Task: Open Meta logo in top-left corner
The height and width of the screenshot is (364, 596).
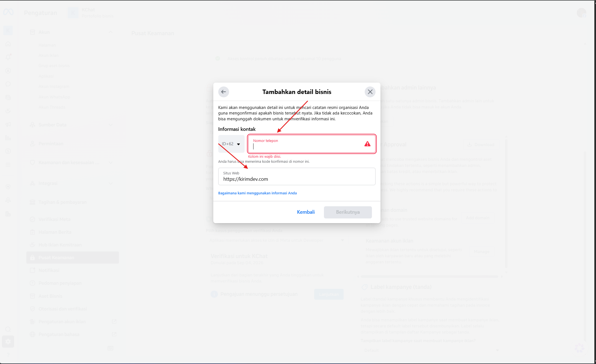Action: click(x=8, y=12)
